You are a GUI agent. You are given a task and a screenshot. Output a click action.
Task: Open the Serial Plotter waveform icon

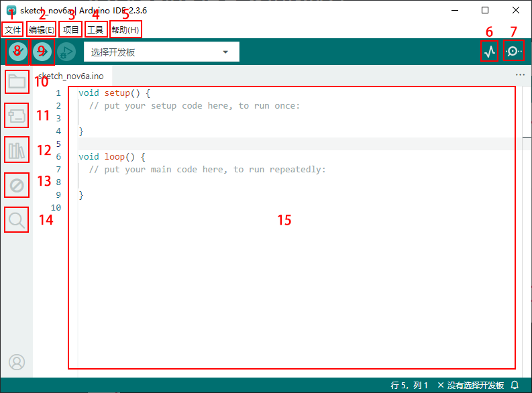point(490,52)
